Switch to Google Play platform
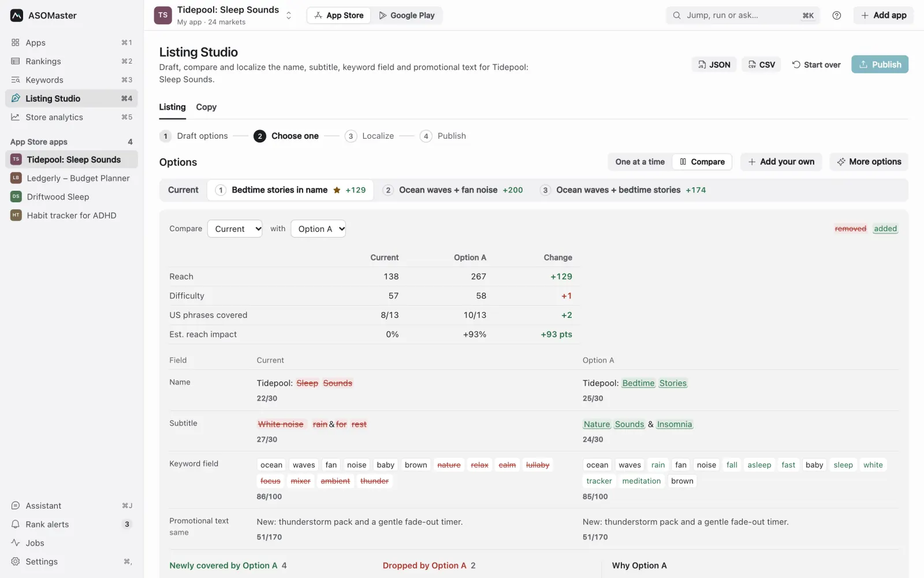This screenshot has height=578, width=924. (407, 16)
